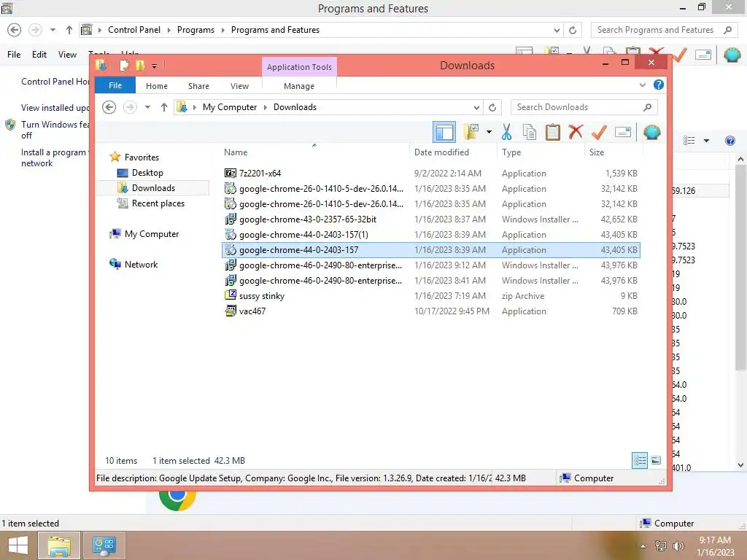
Task: Select google-chrome-43-0-2357-65-32bit installer file
Action: (430, 219)
